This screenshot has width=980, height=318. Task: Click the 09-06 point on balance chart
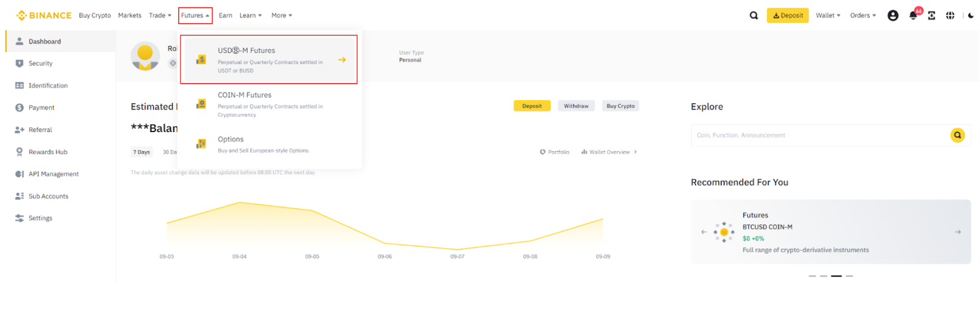coord(385,243)
